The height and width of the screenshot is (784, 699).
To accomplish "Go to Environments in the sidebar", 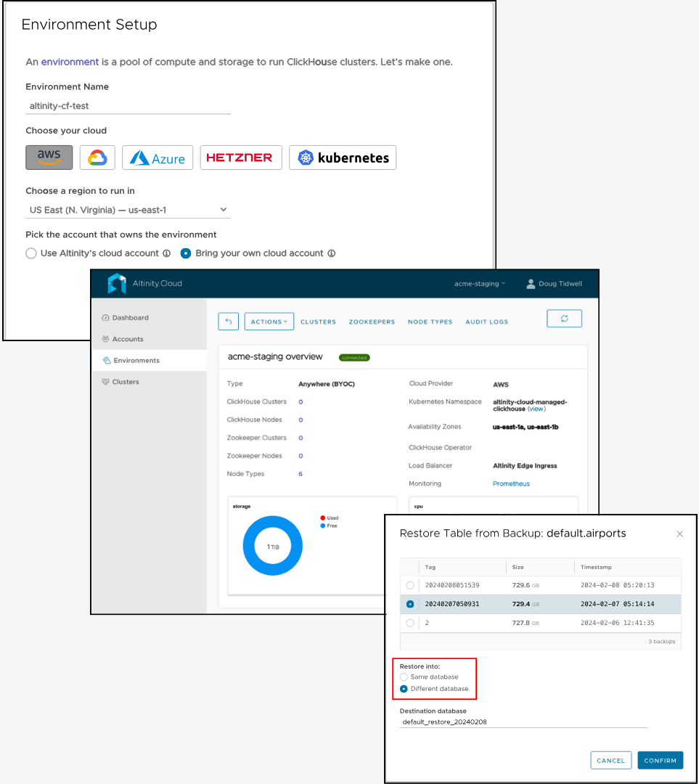I will [x=149, y=361].
